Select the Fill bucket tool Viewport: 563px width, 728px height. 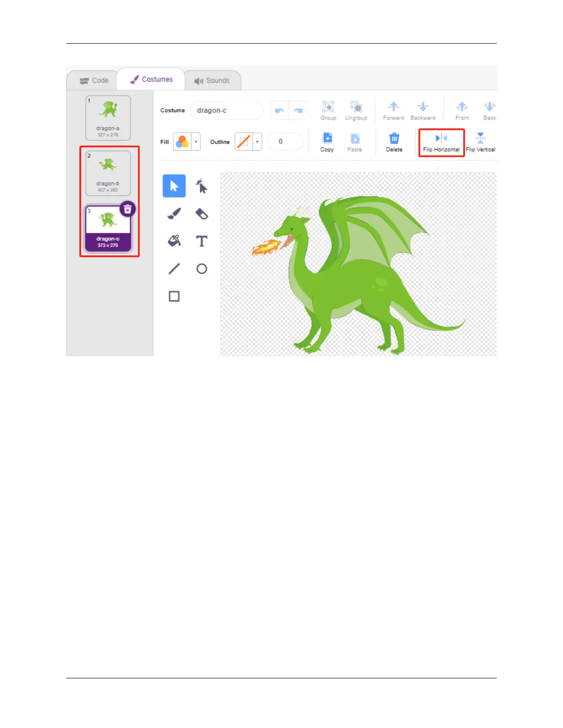(174, 241)
